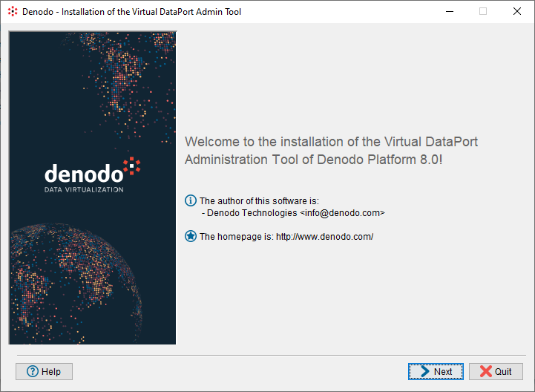Click the Denodo data virtualization banner image

93,188
